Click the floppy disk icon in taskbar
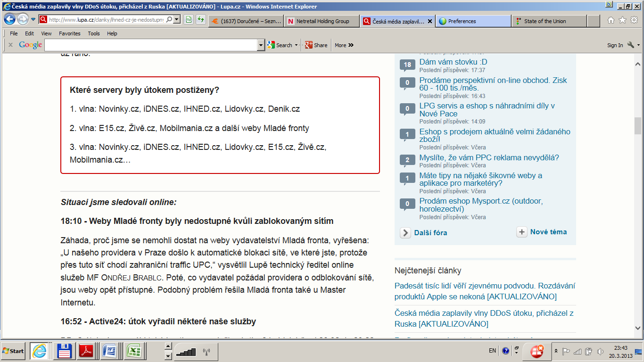Image resolution: width=644 pixels, height=362 pixels. (x=64, y=351)
